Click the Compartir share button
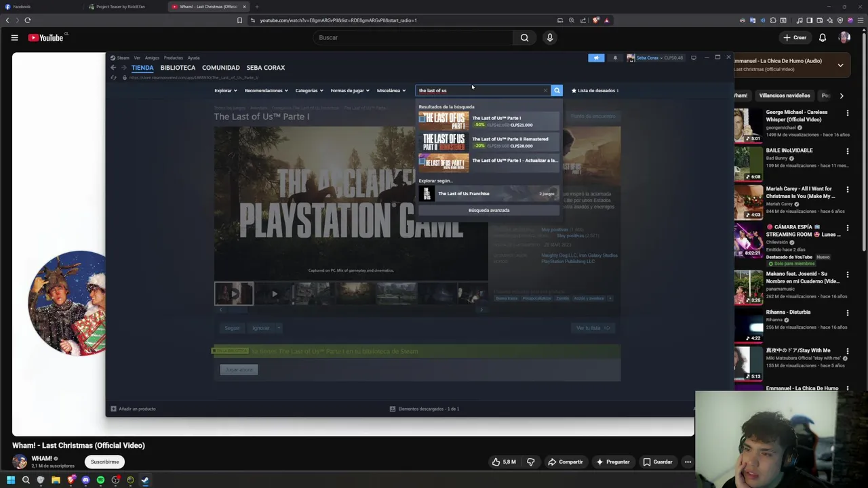 pos(566,462)
